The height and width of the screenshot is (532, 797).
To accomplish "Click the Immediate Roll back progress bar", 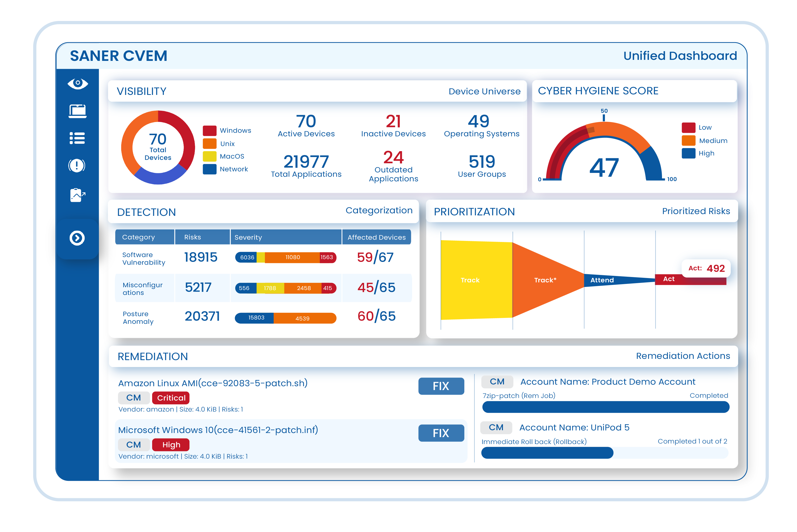I will point(605,453).
